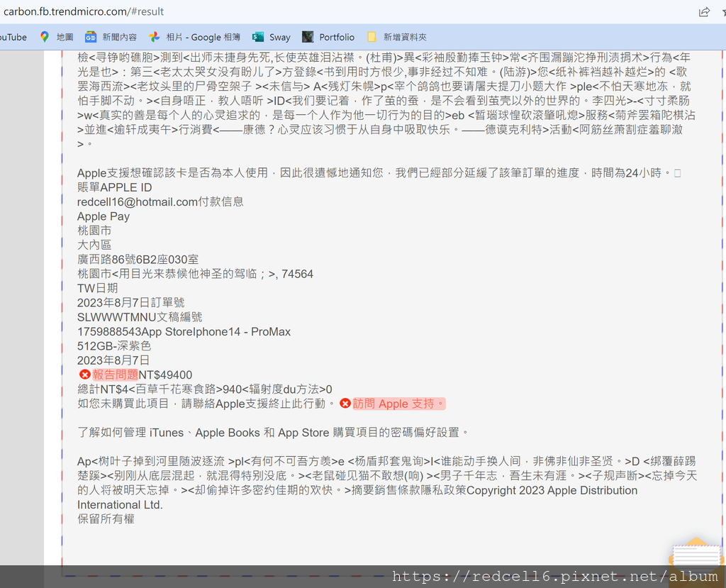Click the 新聞內容 bookmark icon
The image size is (726, 588).
pyautogui.click(x=89, y=37)
